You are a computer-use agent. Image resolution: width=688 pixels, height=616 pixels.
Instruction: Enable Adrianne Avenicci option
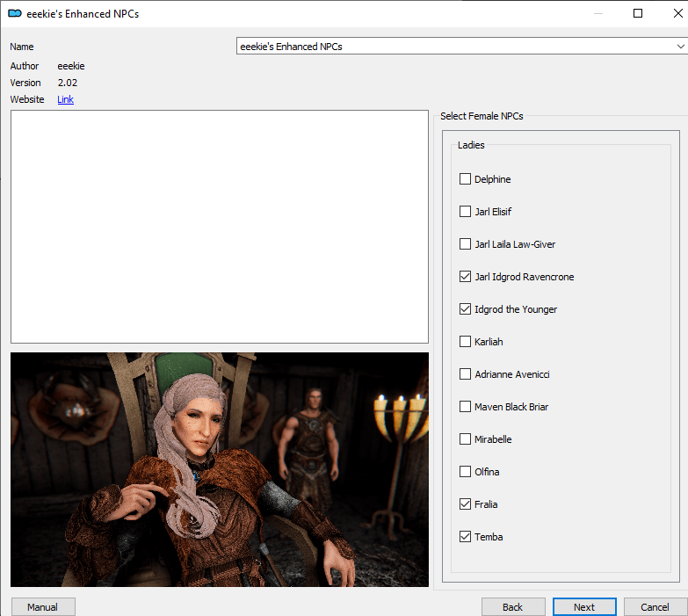pos(465,373)
